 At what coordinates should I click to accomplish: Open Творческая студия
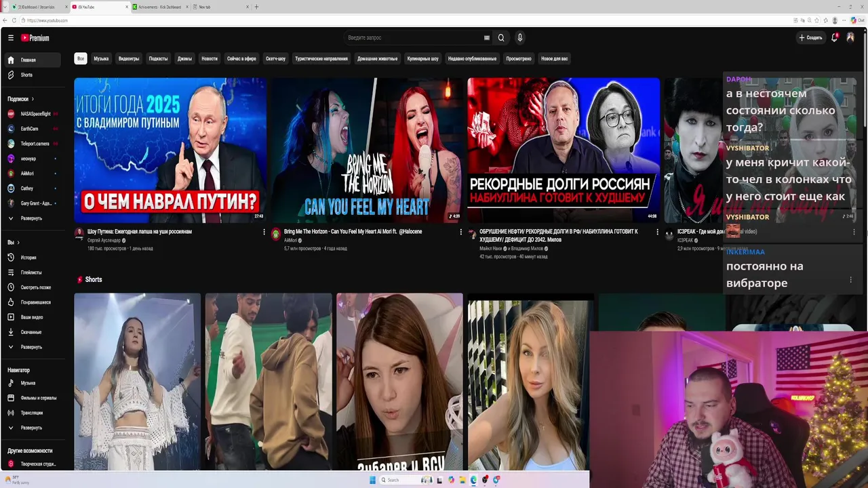(x=32, y=464)
